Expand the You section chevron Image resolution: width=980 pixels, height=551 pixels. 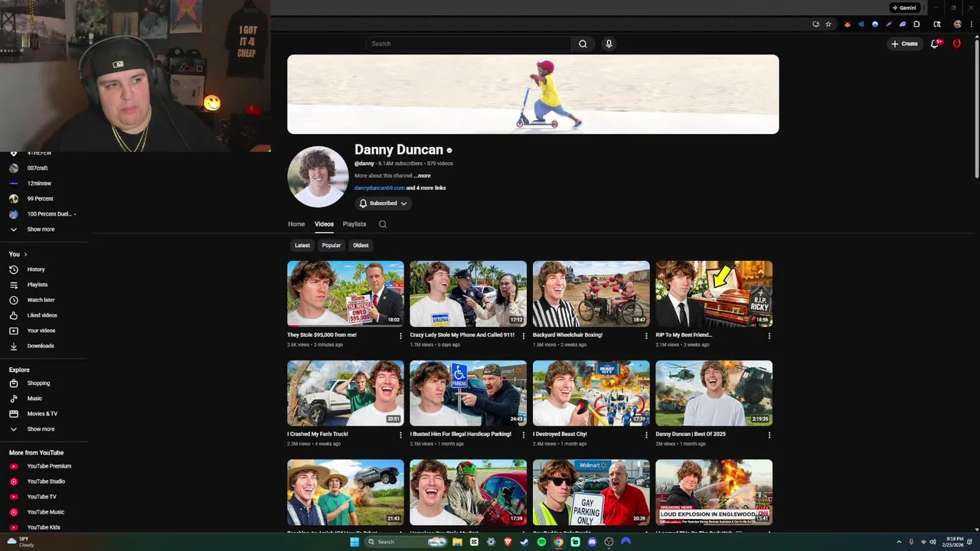[x=25, y=254]
